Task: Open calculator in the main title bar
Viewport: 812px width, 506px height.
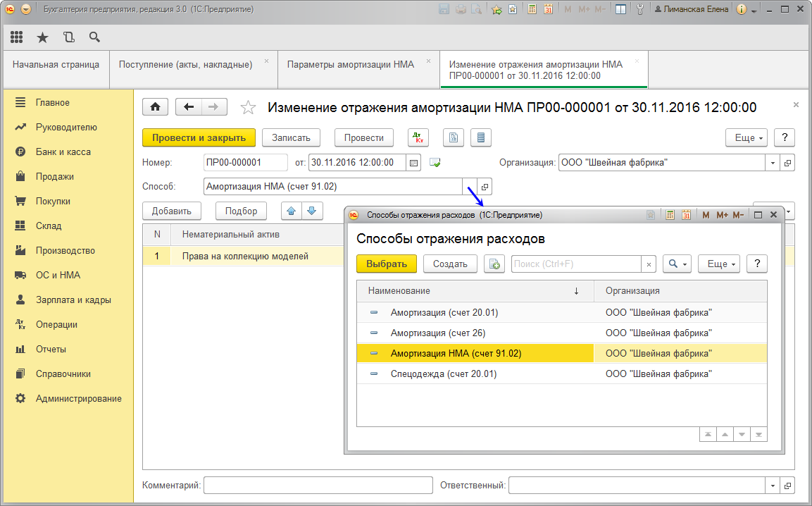Action: pyautogui.click(x=532, y=9)
